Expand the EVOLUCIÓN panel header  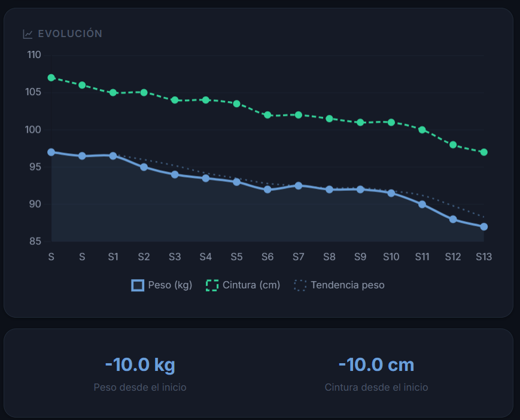[x=63, y=34]
